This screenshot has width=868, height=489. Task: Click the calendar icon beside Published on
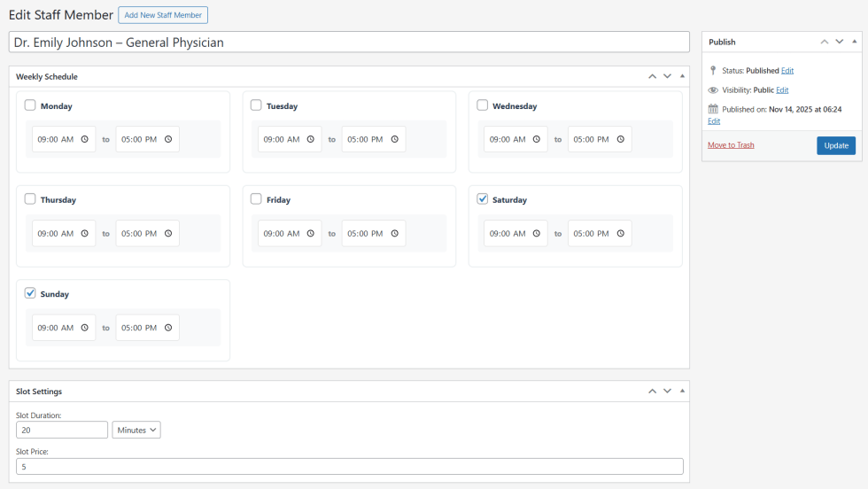(x=713, y=109)
